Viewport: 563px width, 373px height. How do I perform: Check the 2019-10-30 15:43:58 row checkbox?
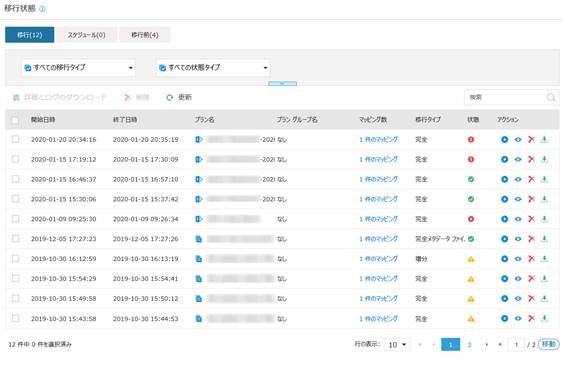click(x=15, y=318)
